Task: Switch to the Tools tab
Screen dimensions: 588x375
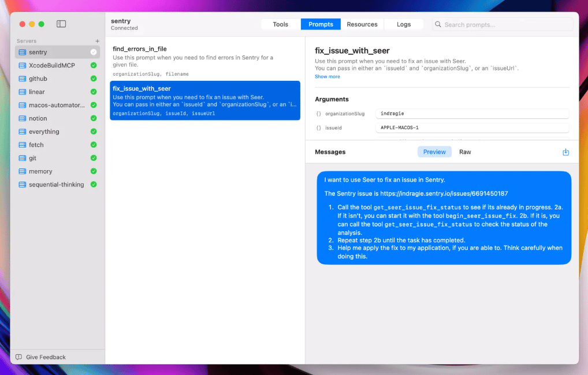Action: [281, 24]
